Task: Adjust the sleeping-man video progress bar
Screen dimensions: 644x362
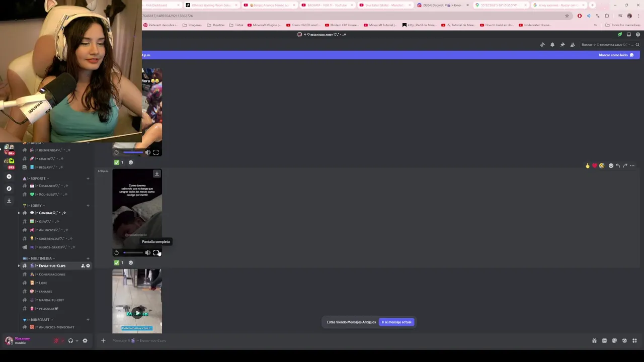Action: tap(132, 253)
